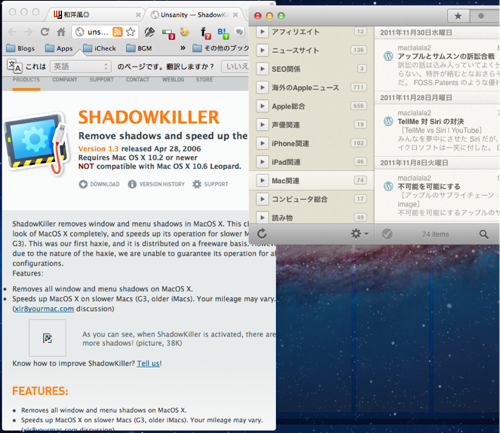Open the gear settings menu in the reader

click(359, 234)
